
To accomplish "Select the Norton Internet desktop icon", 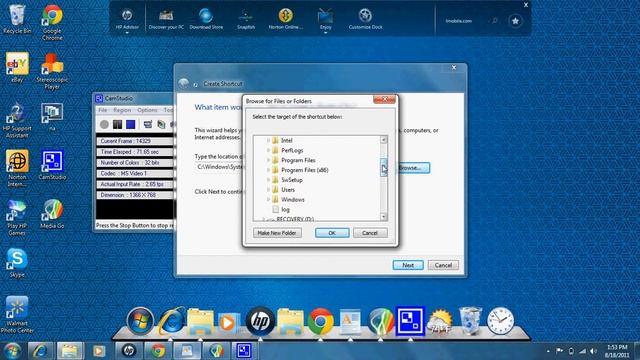I will [x=17, y=168].
